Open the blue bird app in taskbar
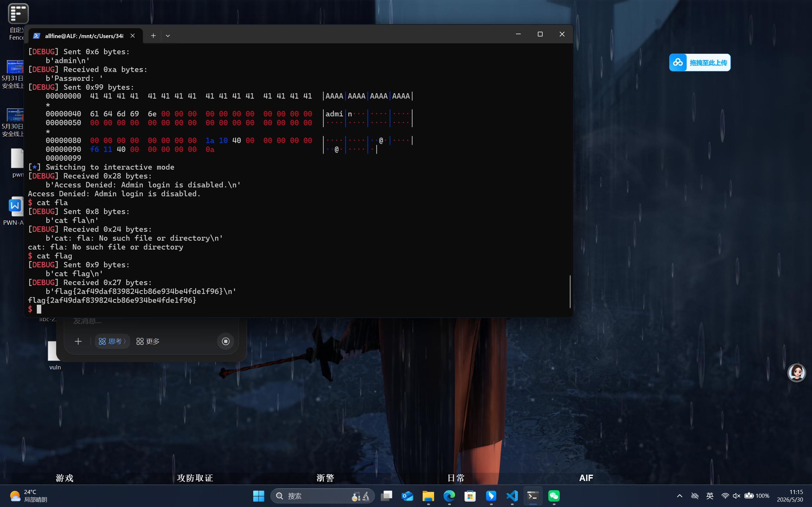This screenshot has height=507, width=812. pyautogui.click(x=491, y=496)
